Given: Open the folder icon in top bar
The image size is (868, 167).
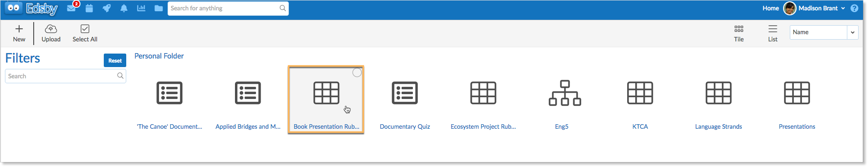Looking at the screenshot, I should point(159,8).
